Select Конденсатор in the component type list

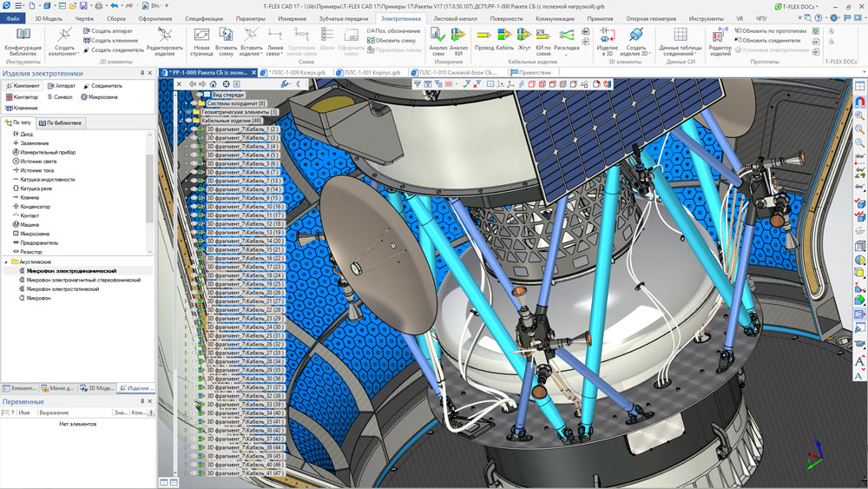[35, 207]
